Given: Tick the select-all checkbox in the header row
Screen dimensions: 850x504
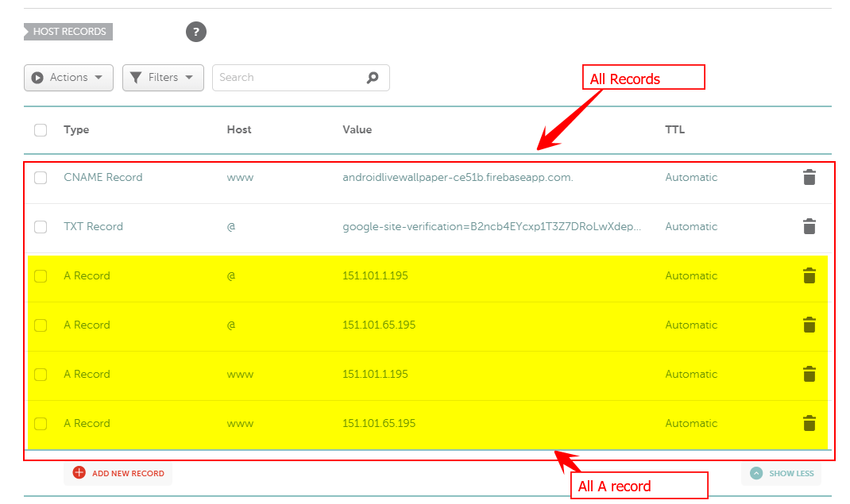Looking at the screenshot, I should click(41, 130).
